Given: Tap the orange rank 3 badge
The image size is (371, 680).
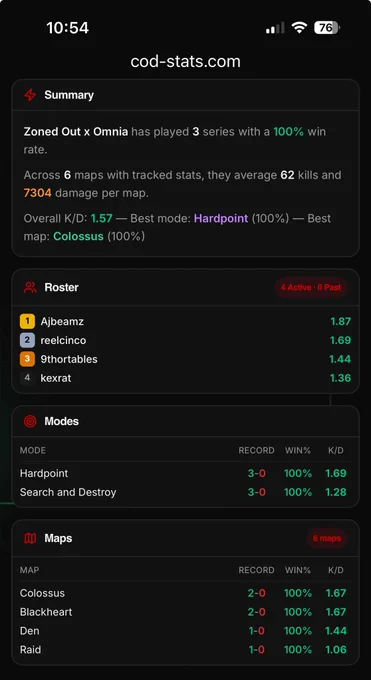Looking at the screenshot, I should click(x=27, y=359).
